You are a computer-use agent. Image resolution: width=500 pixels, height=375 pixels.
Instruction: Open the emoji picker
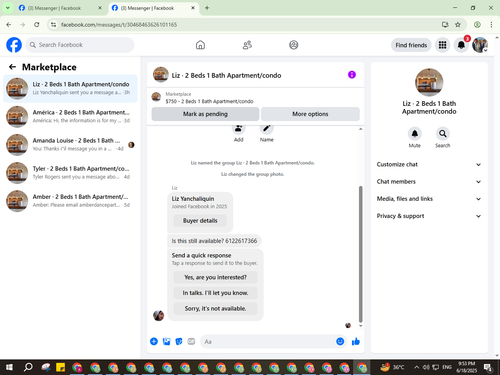340,341
